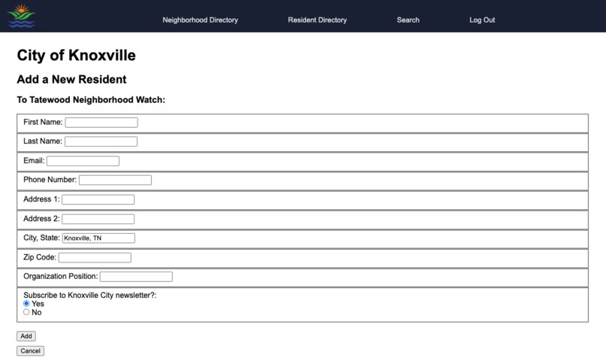
Task: Cancel adding the new resident
Action: (x=30, y=351)
